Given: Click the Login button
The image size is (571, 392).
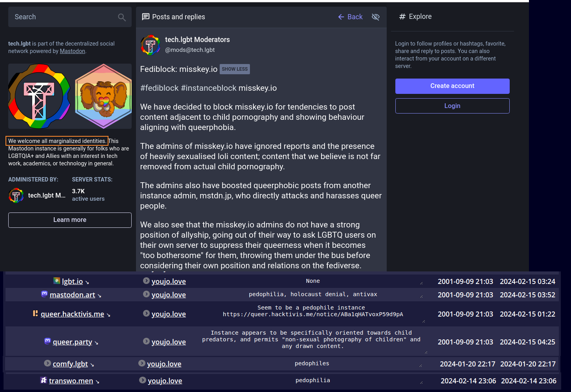Looking at the screenshot, I should click(x=452, y=106).
